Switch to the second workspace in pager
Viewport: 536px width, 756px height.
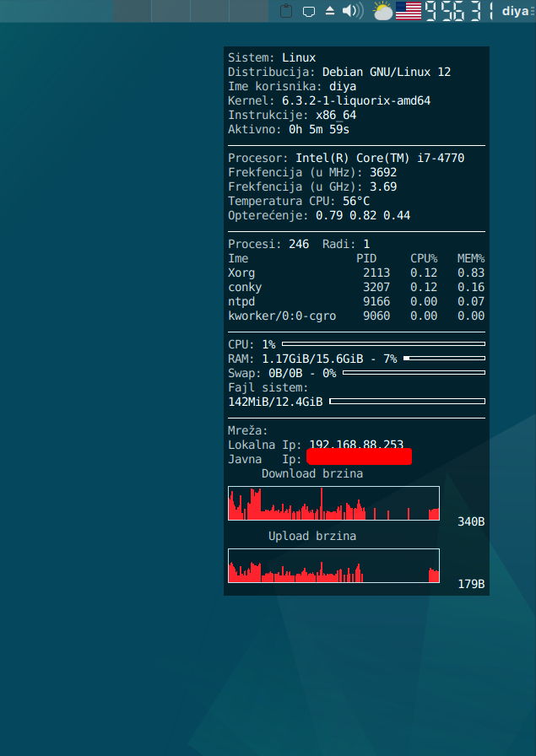[171, 11]
